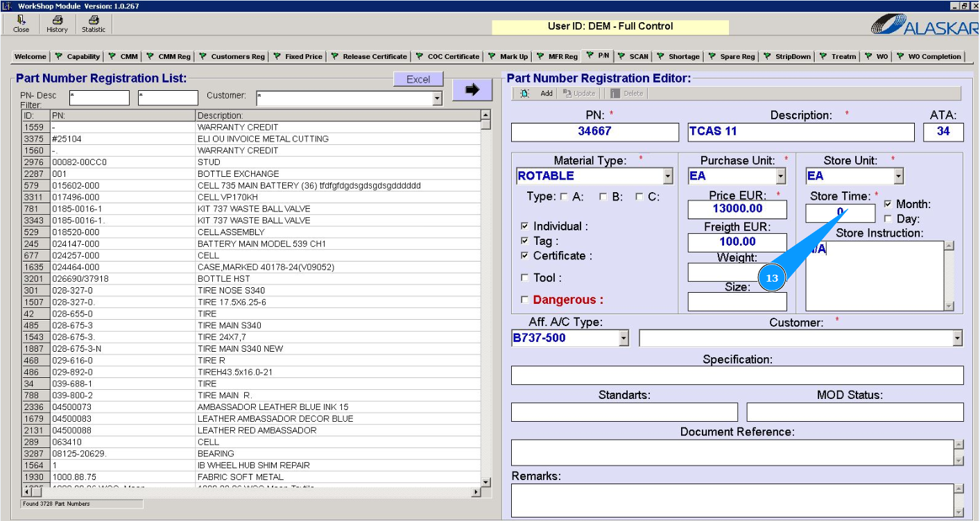Select the BOTTLE EXCHANGE row in list
This screenshot has height=521, width=980.
238,174
